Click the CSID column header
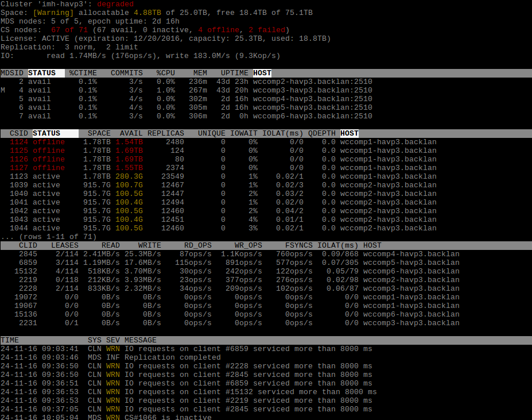532x420 pixels. click(x=18, y=133)
